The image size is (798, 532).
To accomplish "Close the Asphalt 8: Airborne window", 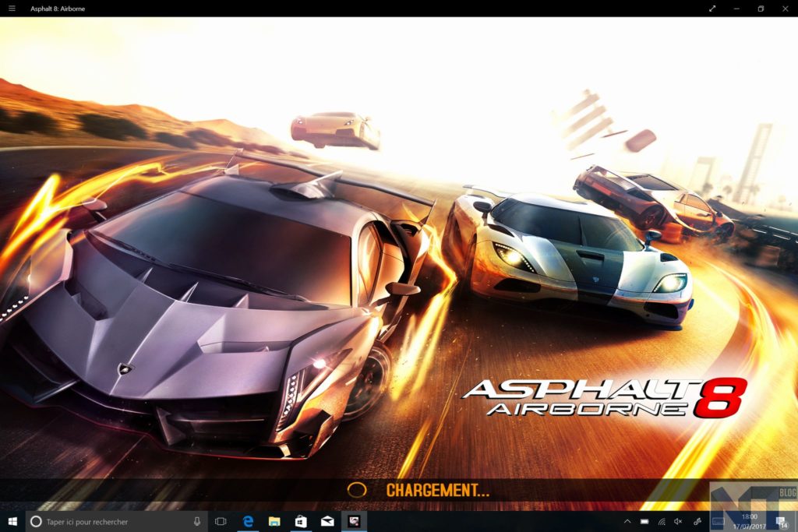I will [786, 8].
